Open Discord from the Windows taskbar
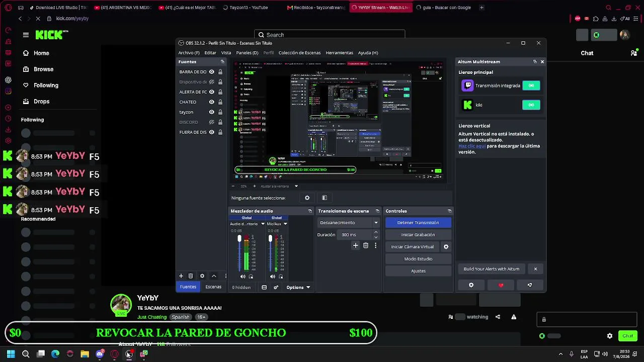Screen dimensions: 644x362 [100, 354]
